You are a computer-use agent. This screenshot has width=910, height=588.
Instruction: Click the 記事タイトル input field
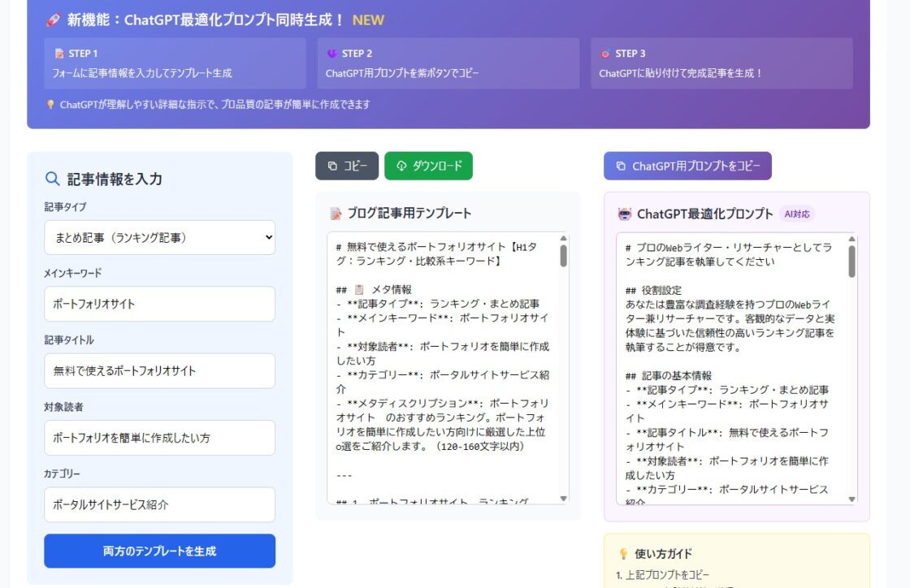tap(159, 370)
